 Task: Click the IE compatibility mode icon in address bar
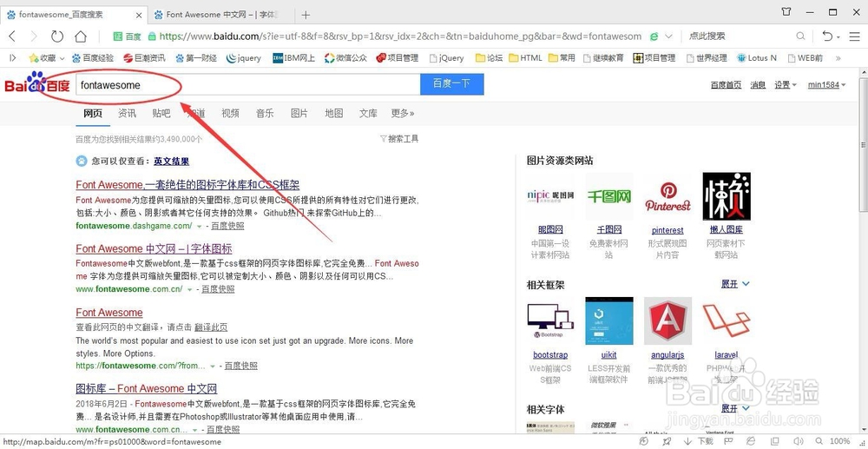pyautogui.click(x=654, y=36)
